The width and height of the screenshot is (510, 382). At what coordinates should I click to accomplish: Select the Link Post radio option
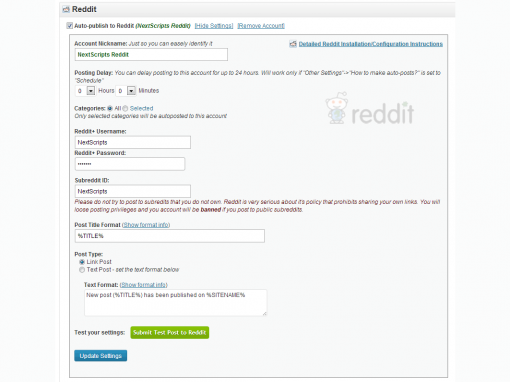click(82, 262)
